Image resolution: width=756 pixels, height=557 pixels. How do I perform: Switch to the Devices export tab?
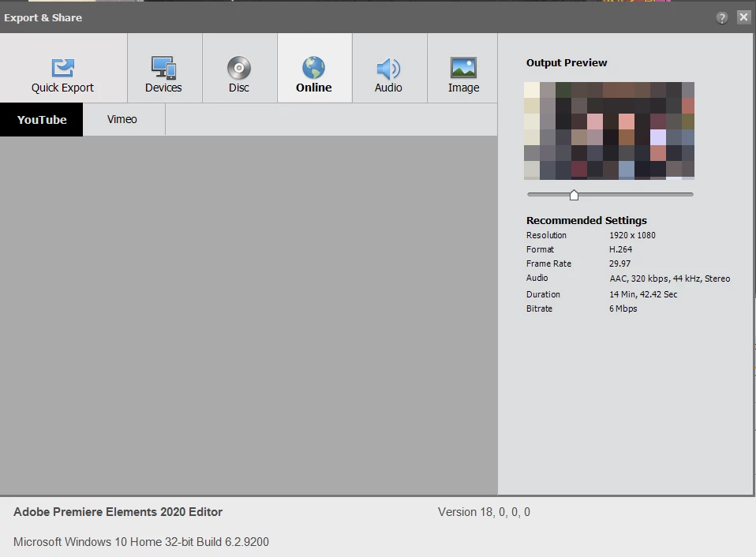tap(164, 68)
